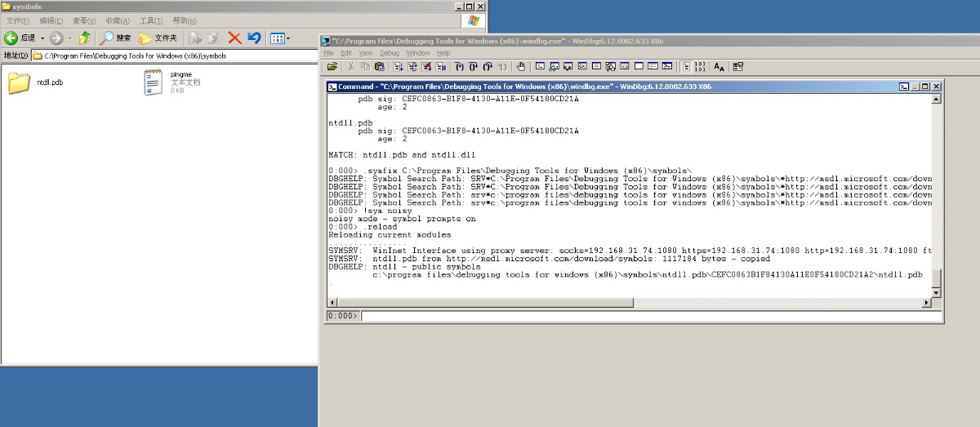
Task: Click the Copy icon in WinDbg toolbar
Action: (x=365, y=66)
